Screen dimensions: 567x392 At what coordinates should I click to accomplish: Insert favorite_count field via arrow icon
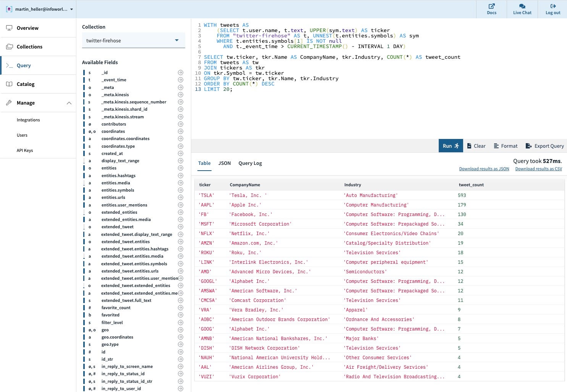(181, 308)
